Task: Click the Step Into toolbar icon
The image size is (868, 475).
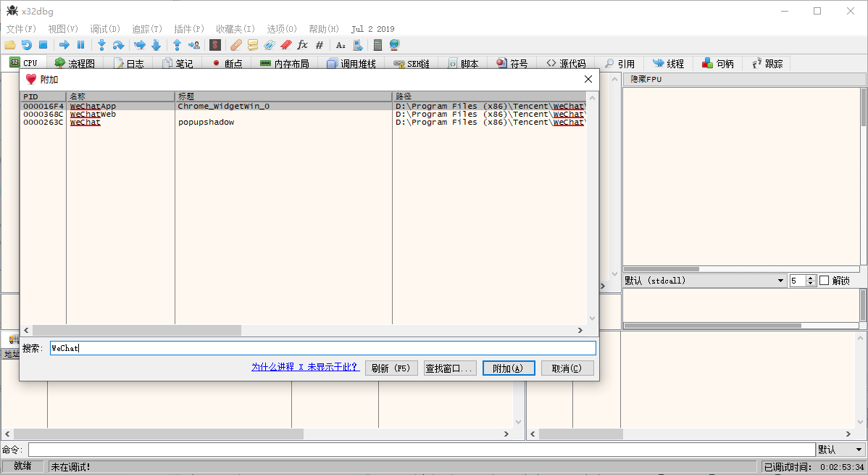Action: pyautogui.click(x=101, y=45)
